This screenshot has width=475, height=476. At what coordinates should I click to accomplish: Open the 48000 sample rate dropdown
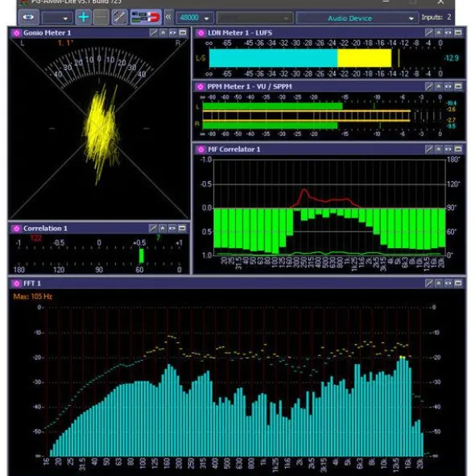pyautogui.click(x=195, y=18)
